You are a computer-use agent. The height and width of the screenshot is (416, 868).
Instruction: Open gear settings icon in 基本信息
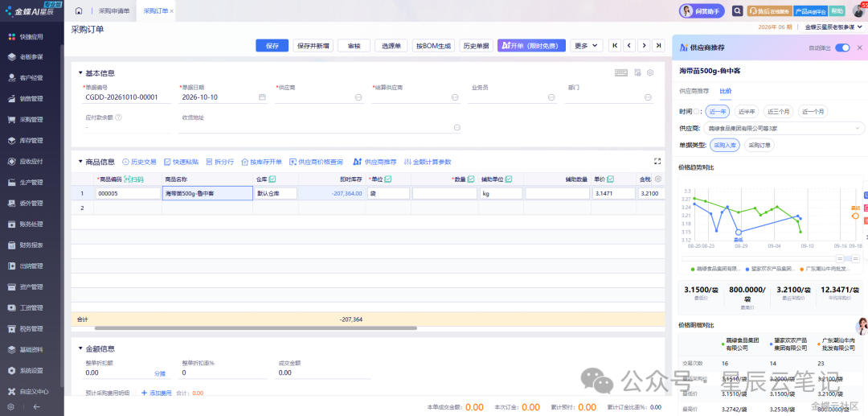[x=650, y=72]
